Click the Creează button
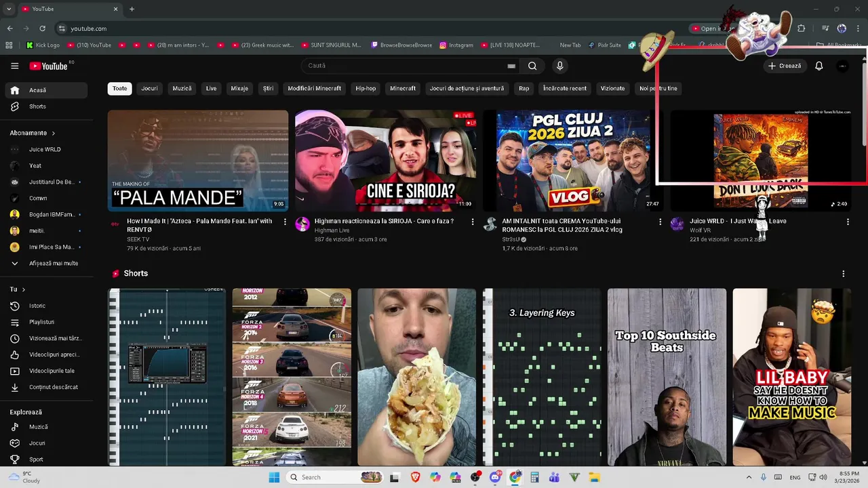 pos(785,66)
